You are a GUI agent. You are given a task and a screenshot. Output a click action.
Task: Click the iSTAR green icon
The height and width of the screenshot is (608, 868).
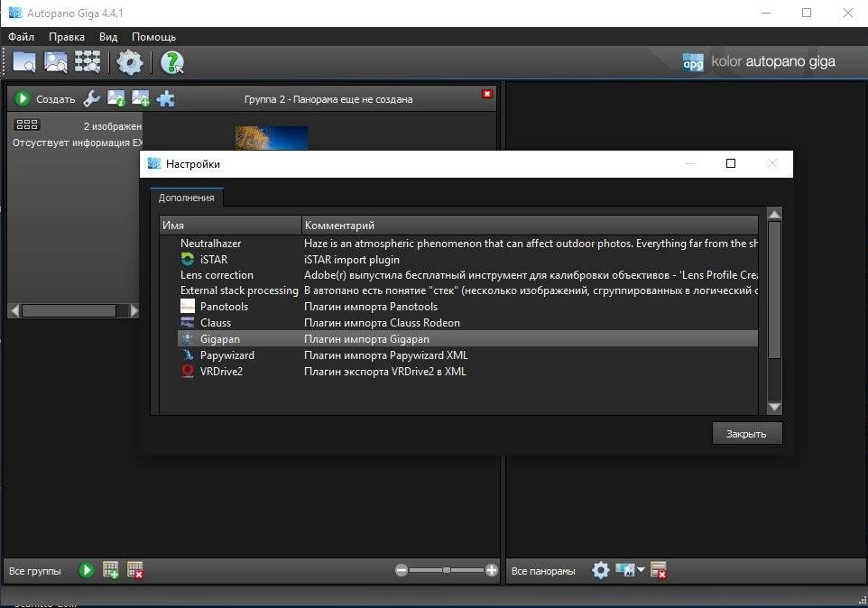(x=188, y=259)
